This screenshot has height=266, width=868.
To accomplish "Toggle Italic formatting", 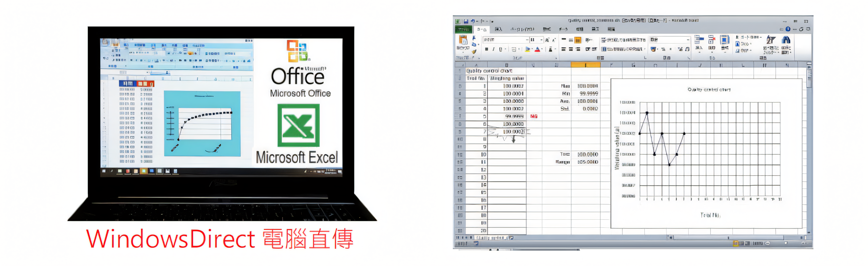I will tap(493, 49).
